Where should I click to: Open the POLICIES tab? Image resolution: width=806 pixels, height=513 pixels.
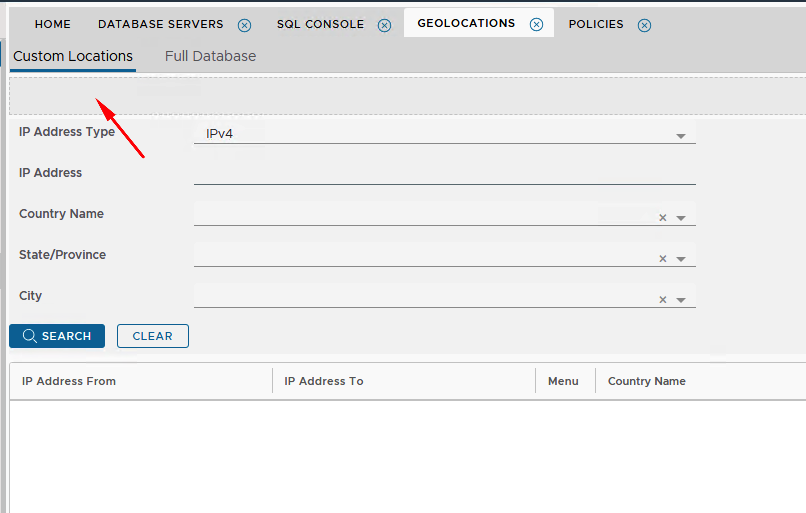[595, 24]
